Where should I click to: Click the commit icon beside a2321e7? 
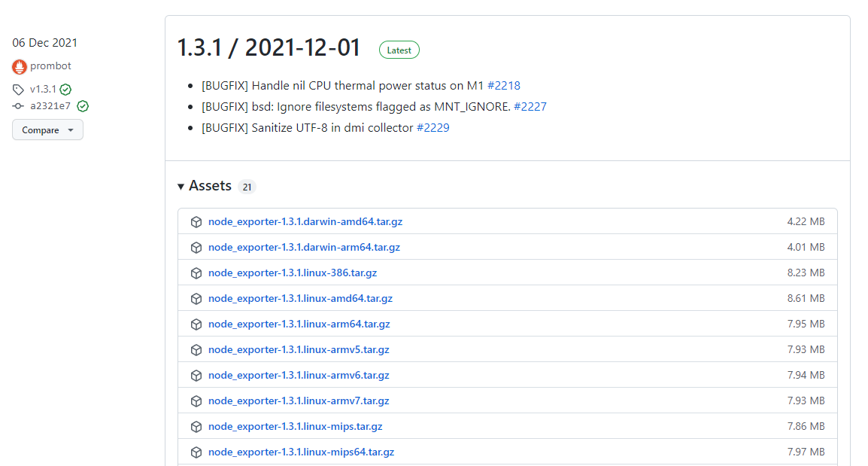18,106
